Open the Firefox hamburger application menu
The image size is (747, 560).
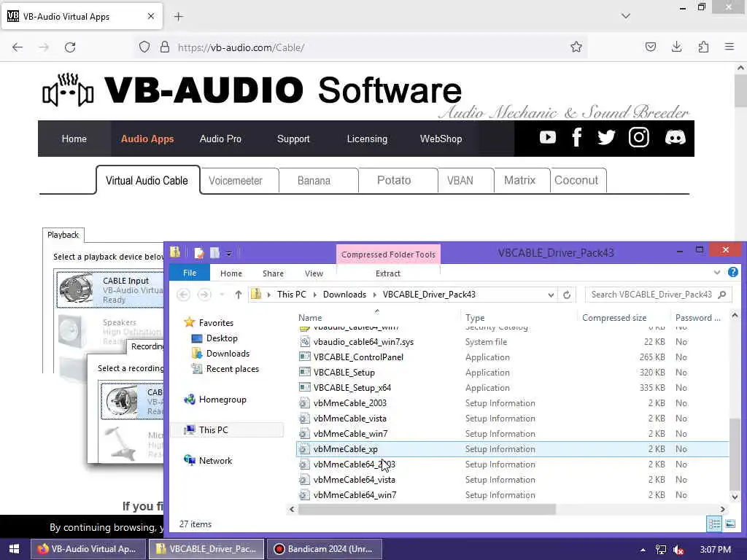pos(729,47)
